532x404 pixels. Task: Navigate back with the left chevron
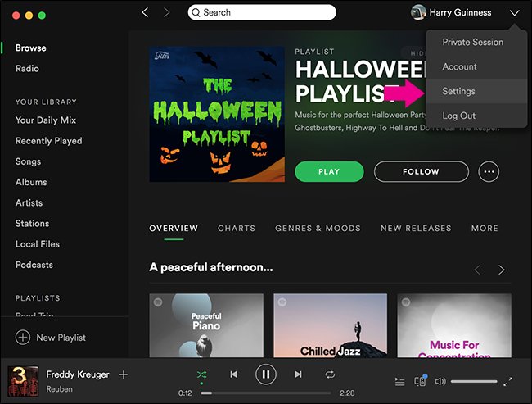[146, 12]
